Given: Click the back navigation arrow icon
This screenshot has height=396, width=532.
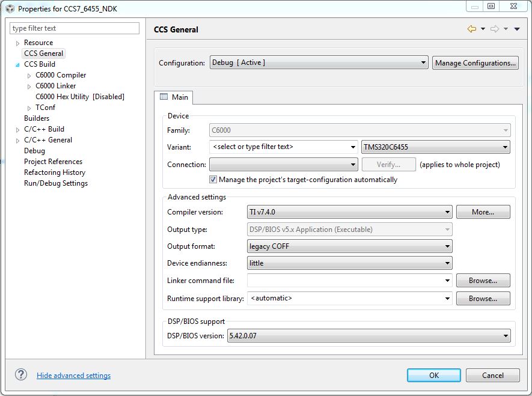Looking at the screenshot, I should point(472,29).
